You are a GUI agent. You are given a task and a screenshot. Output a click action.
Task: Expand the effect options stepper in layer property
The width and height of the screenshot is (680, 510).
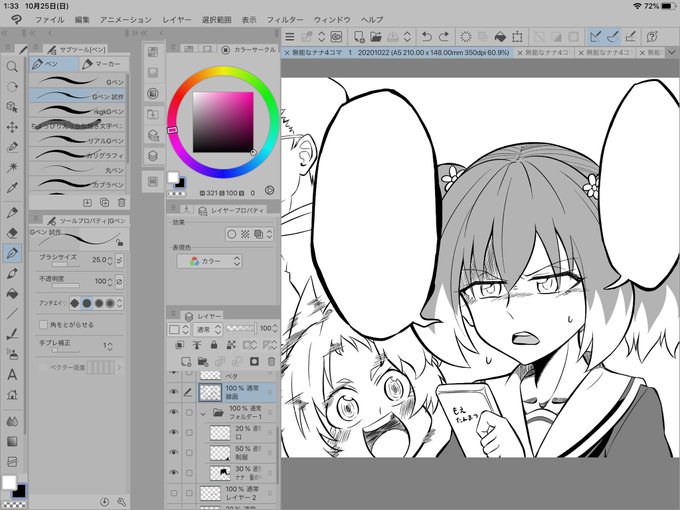pos(269,234)
